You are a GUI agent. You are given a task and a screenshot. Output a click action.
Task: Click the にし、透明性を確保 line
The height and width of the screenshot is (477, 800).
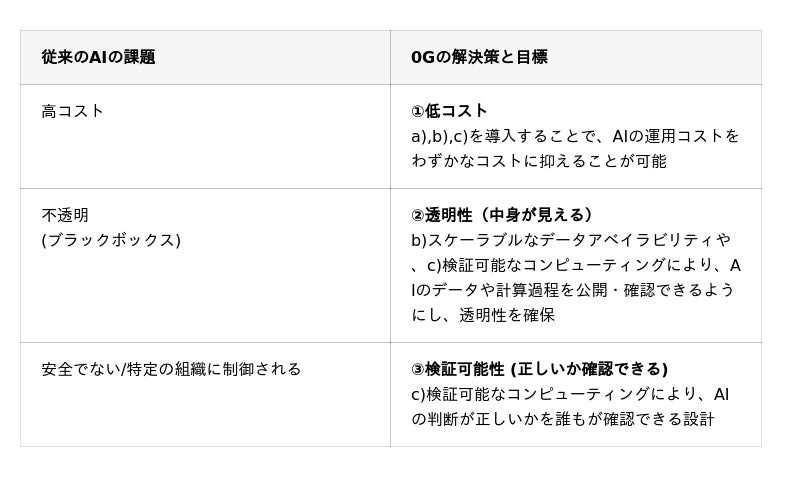483,315
